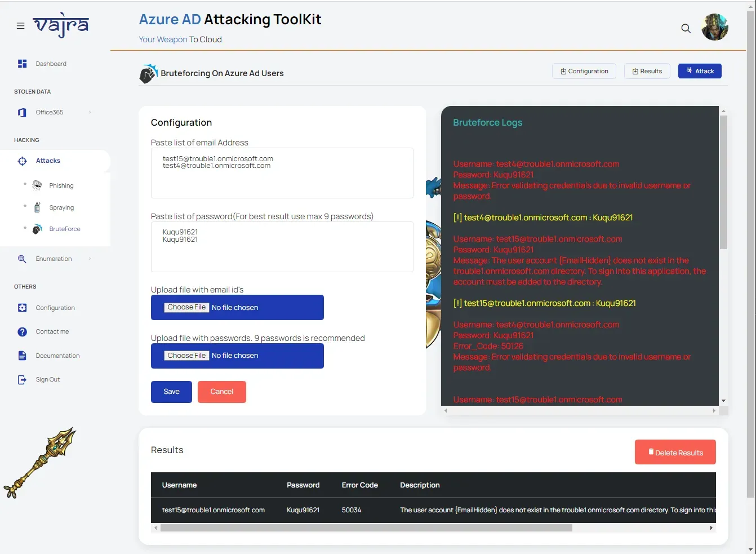Click the logs scroll down arrow
The image size is (756, 554).
coord(723,401)
